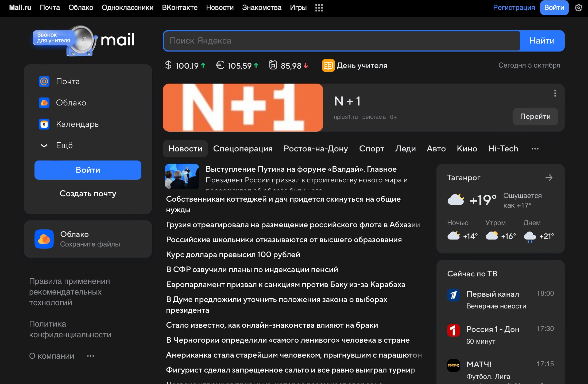The image size is (588, 384).
Task: Select the Новости news tab
Action: pos(185,149)
